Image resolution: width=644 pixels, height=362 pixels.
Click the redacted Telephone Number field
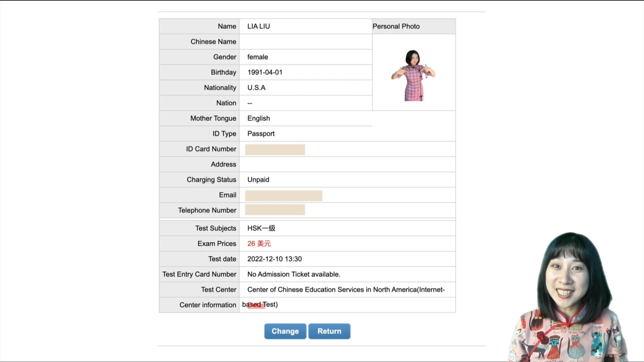point(275,210)
